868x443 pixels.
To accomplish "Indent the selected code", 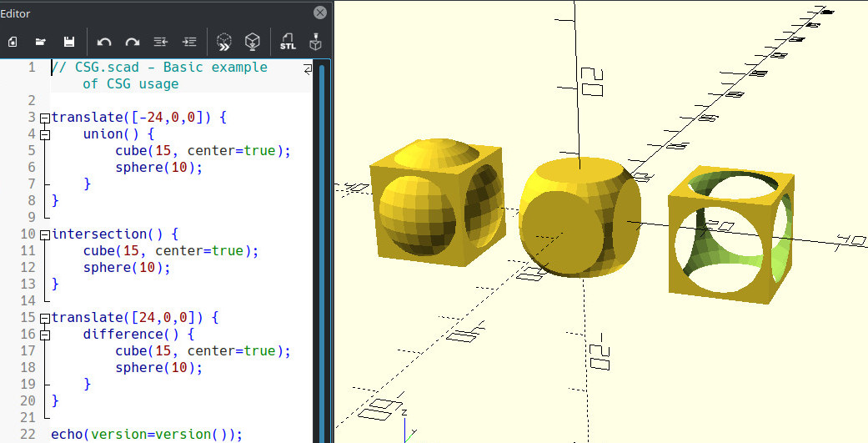I will (190, 41).
